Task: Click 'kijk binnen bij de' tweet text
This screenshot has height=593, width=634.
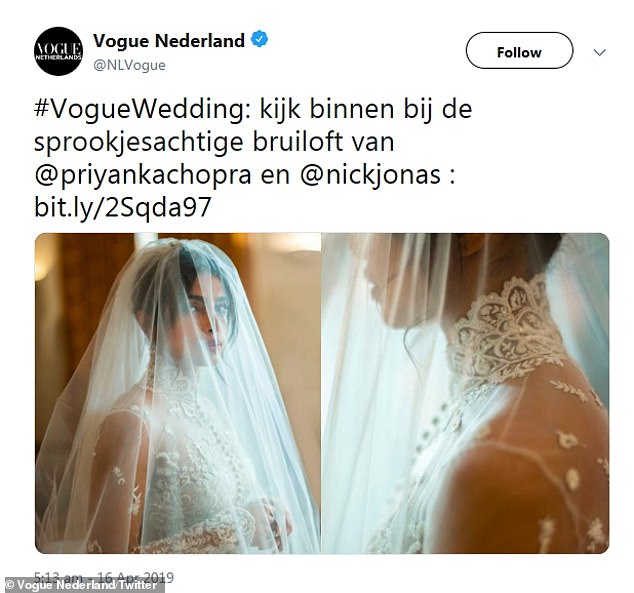Action: coord(366,110)
